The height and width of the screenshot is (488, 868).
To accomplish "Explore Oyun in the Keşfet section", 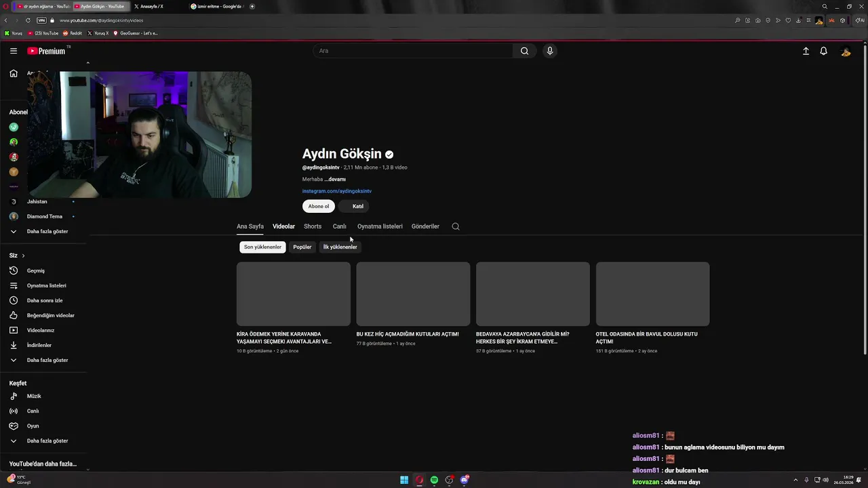I will coord(33,426).
